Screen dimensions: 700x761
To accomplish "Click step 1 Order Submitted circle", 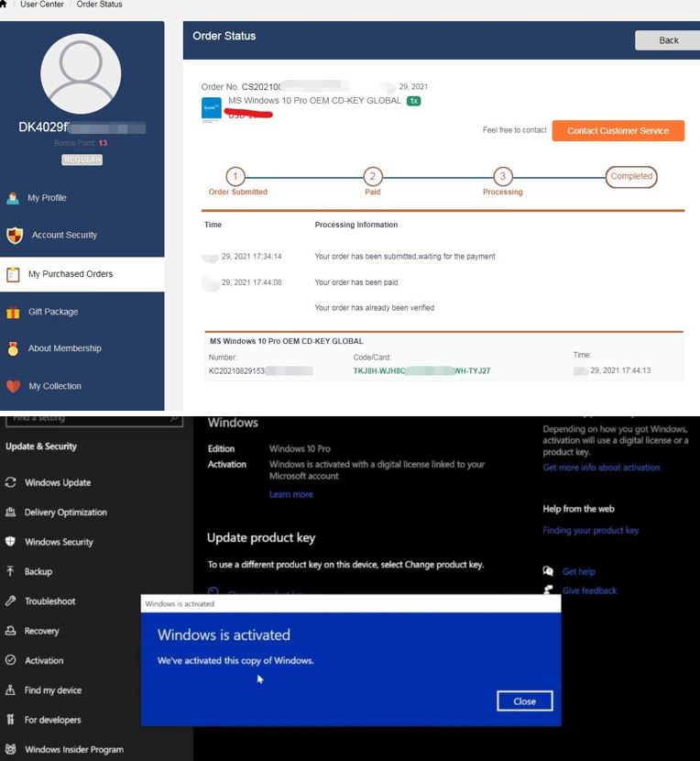I will (235, 177).
